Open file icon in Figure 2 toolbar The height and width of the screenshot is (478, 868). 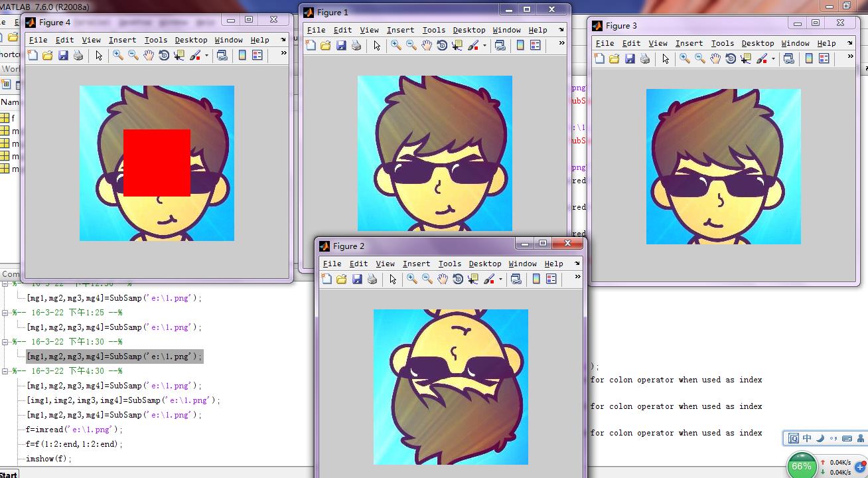point(341,279)
